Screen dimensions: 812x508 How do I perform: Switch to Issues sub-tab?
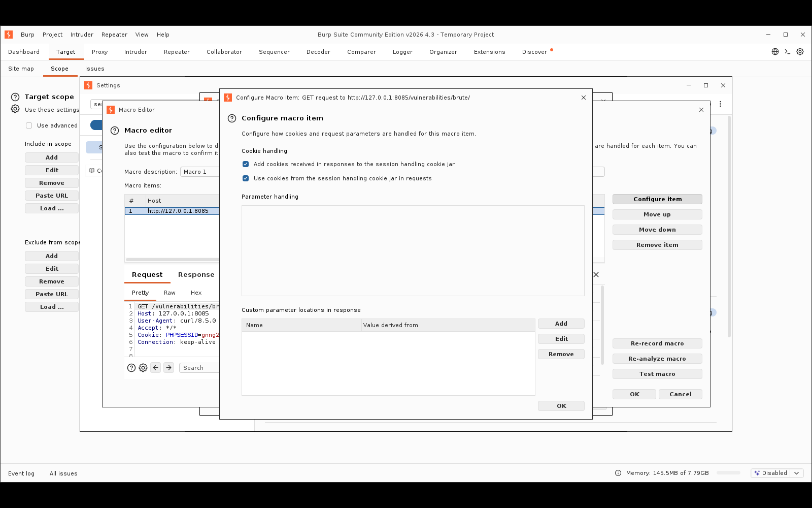tap(94, 69)
